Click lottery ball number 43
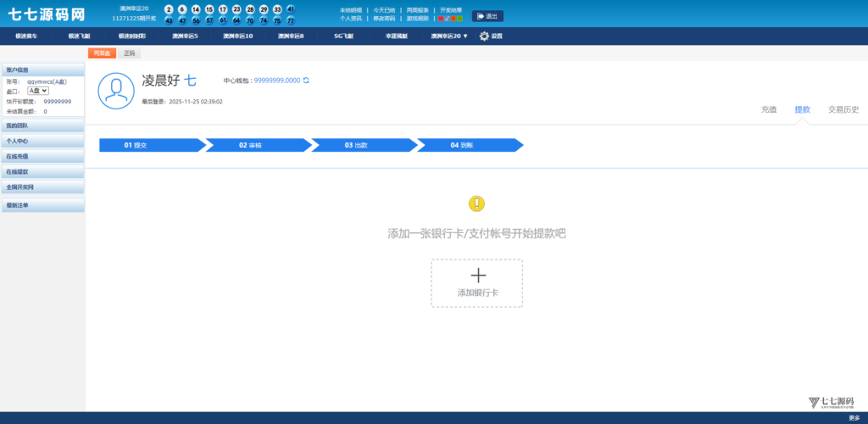The height and width of the screenshot is (424, 868). click(169, 20)
